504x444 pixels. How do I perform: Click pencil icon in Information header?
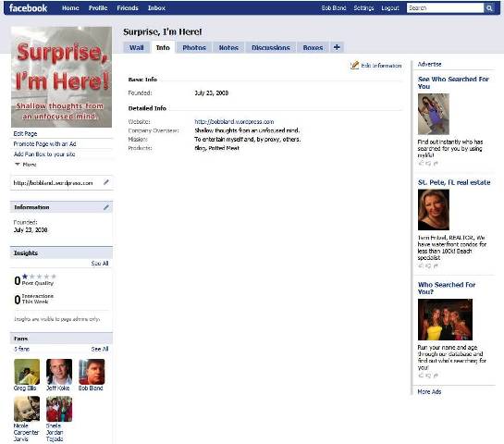click(x=106, y=207)
